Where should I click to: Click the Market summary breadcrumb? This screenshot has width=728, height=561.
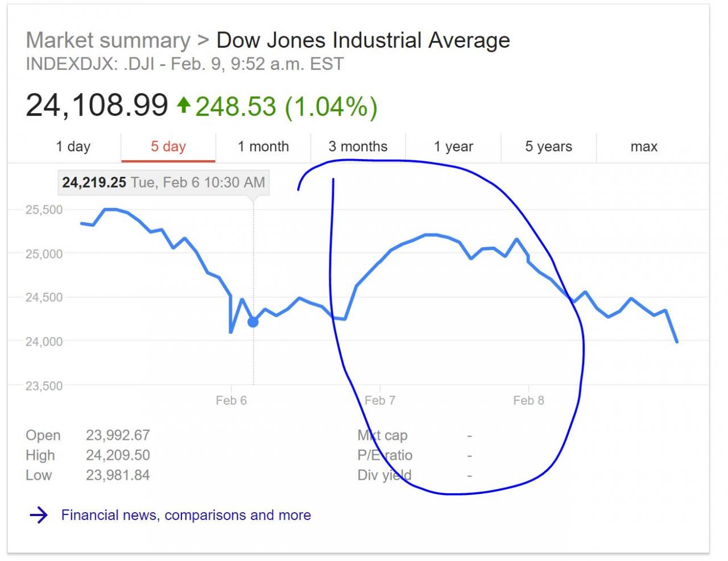click(x=108, y=40)
